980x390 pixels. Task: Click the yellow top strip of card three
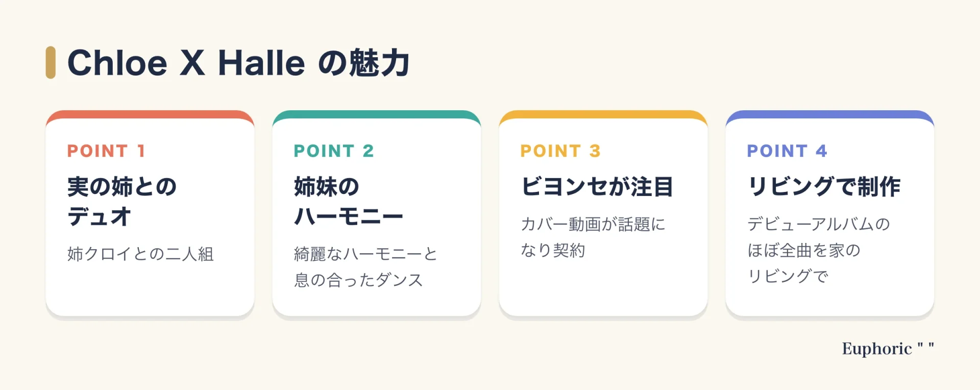pos(603,114)
